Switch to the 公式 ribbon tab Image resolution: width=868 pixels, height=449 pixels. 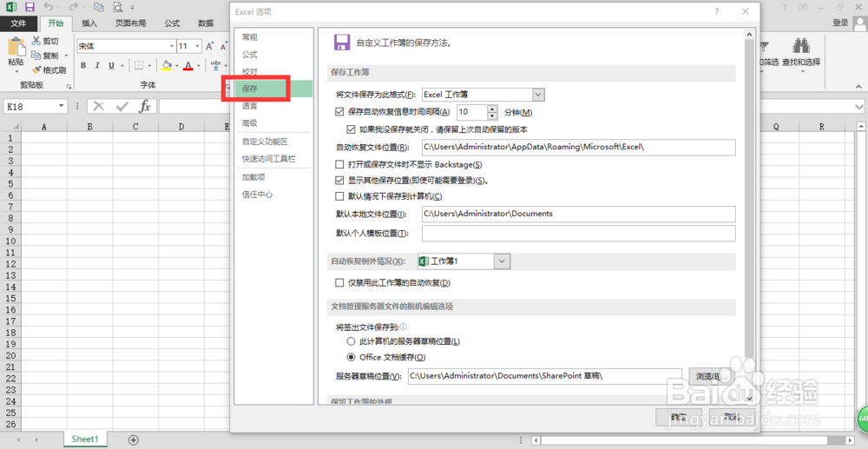click(x=172, y=23)
